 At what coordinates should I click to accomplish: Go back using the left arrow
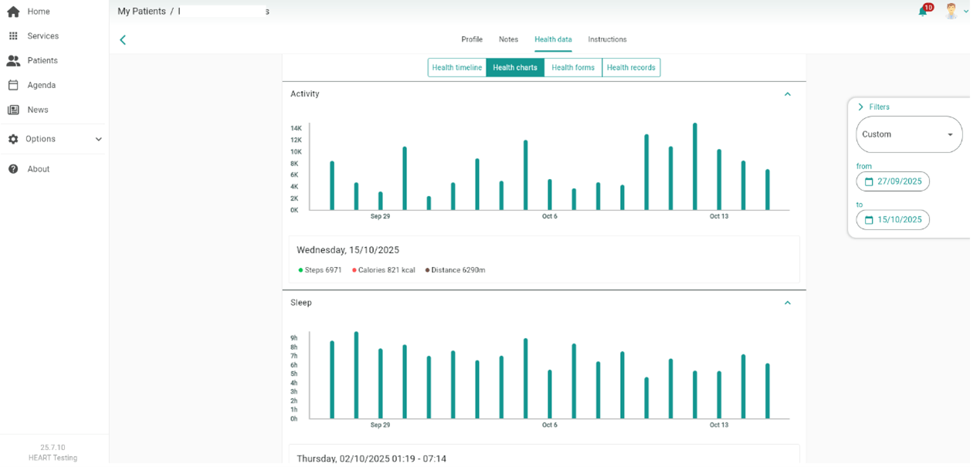(123, 40)
